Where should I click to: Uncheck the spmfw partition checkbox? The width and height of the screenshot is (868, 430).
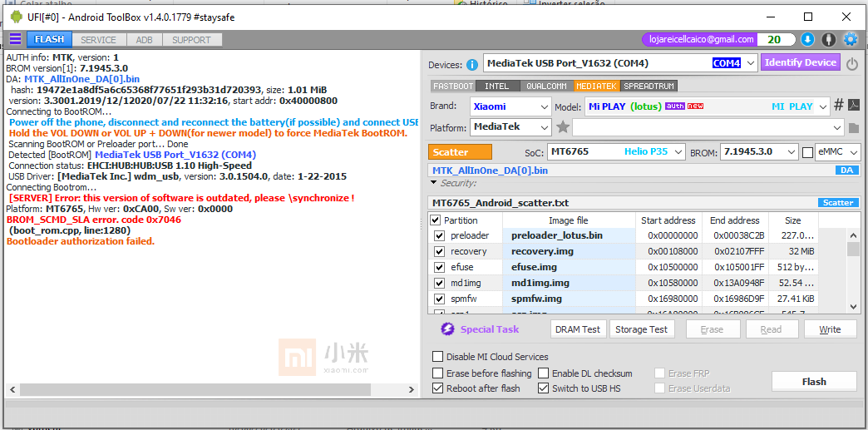(x=440, y=299)
